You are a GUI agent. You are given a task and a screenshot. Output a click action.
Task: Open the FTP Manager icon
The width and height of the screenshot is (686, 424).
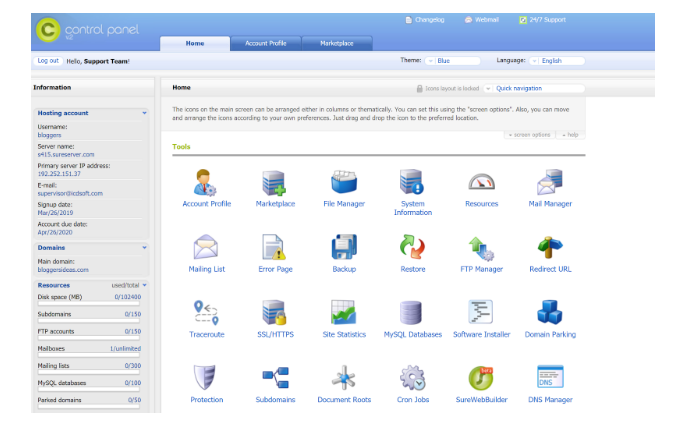click(x=481, y=248)
